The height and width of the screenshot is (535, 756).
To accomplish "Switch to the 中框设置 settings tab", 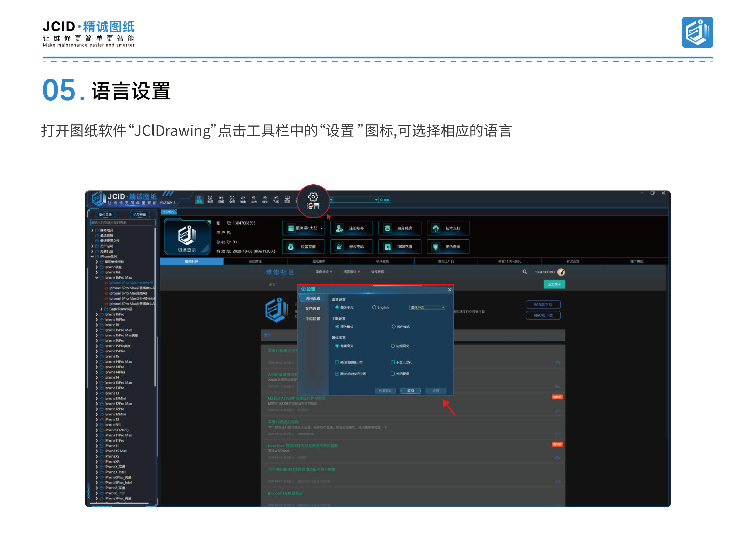I will coord(312,319).
